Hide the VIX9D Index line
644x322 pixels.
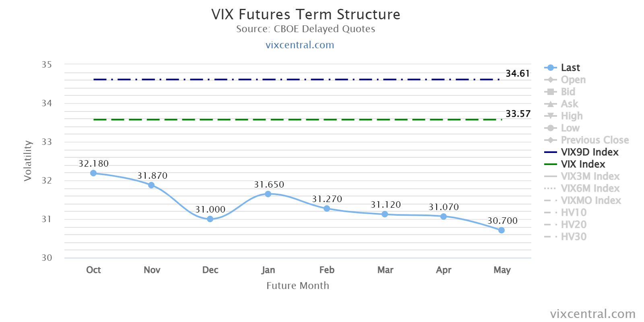581,152
